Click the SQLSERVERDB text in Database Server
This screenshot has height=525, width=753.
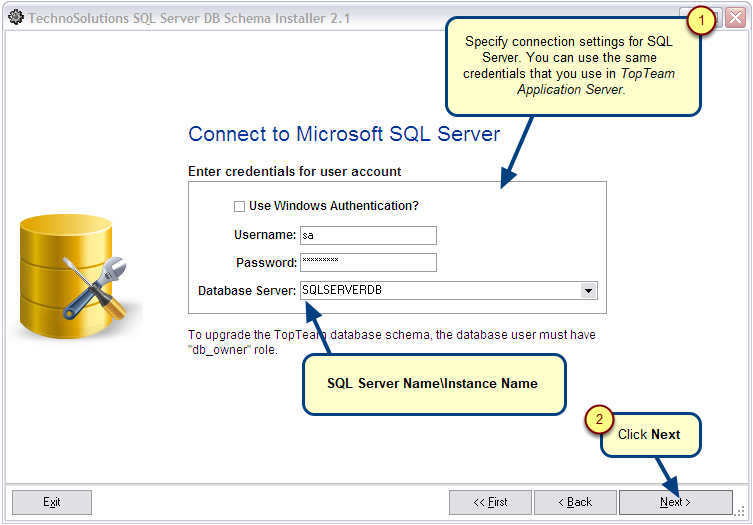[x=342, y=290]
